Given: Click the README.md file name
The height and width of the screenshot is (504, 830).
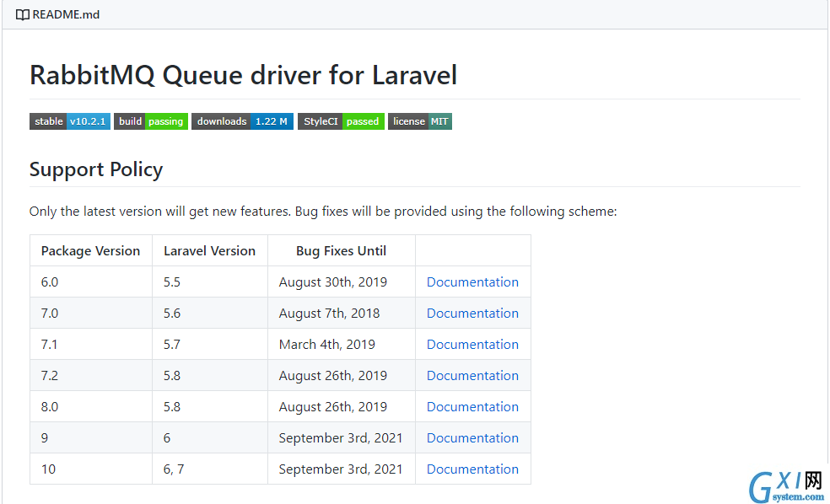Looking at the screenshot, I should [66, 15].
